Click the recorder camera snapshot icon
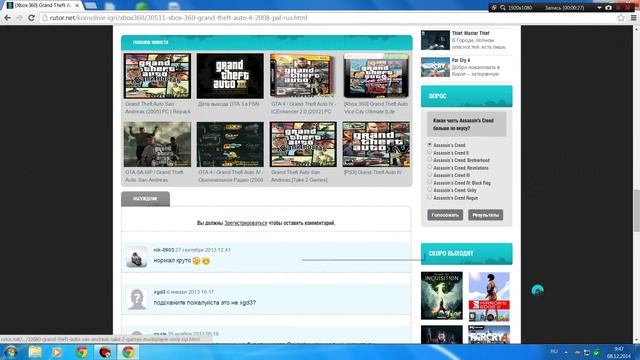This screenshot has height=360, width=640. click(x=609, y=8)
